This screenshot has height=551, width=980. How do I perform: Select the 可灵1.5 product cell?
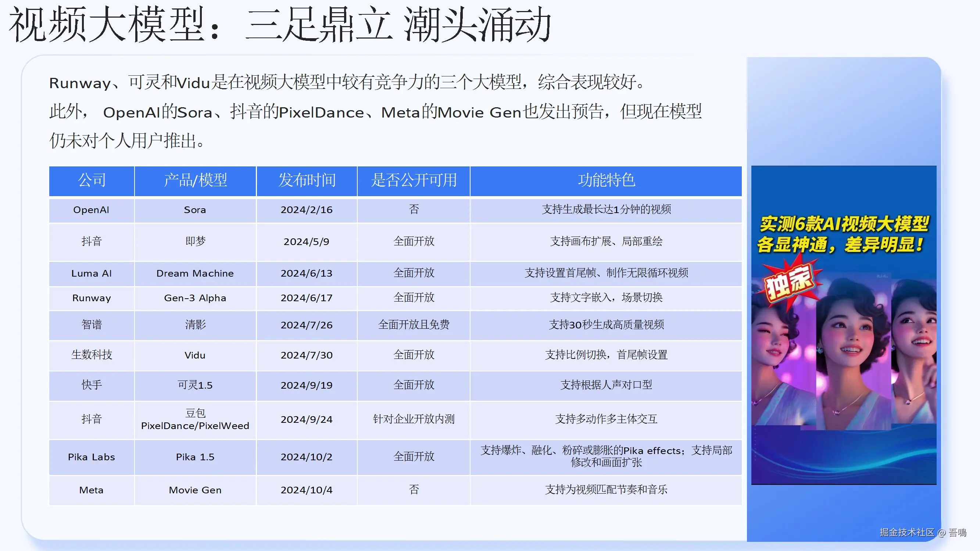tap(195, 385)
